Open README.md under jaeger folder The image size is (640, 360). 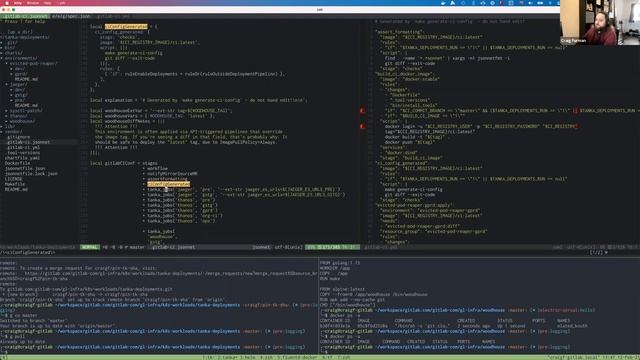tap(26, 105)
